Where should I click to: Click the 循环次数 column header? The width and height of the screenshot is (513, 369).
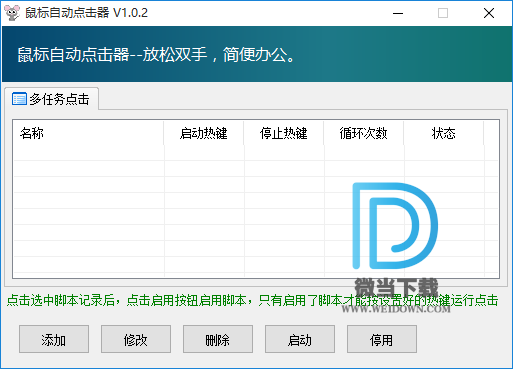click(364, 133)
